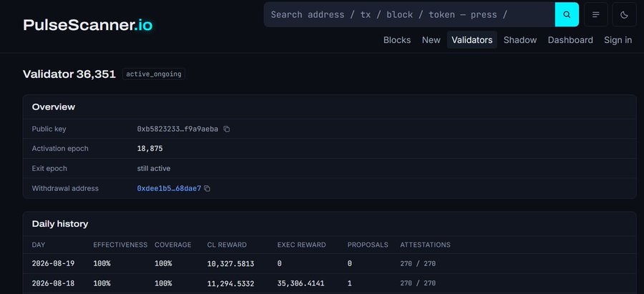
Task: Click proposals count 1 for 2026-08-18
Action: point(349,283)
